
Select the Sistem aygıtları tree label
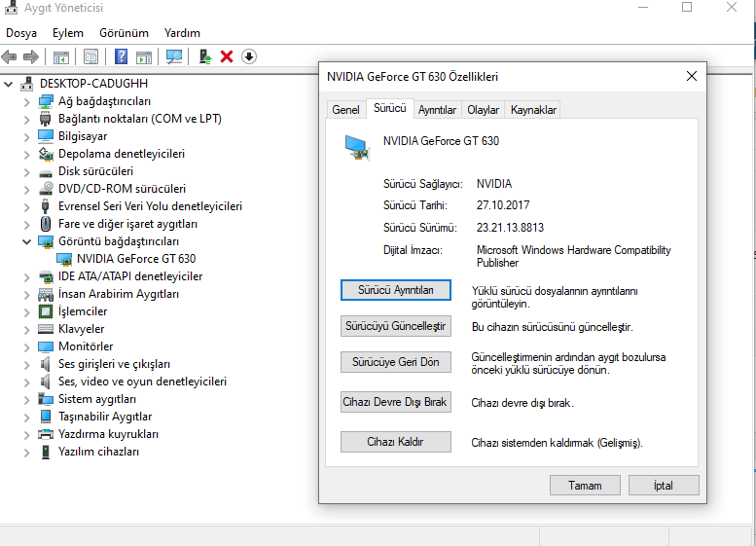[x=97, y=399]
